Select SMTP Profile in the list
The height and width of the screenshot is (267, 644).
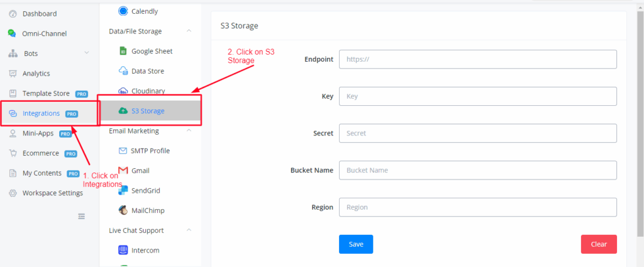pos(150,151)
